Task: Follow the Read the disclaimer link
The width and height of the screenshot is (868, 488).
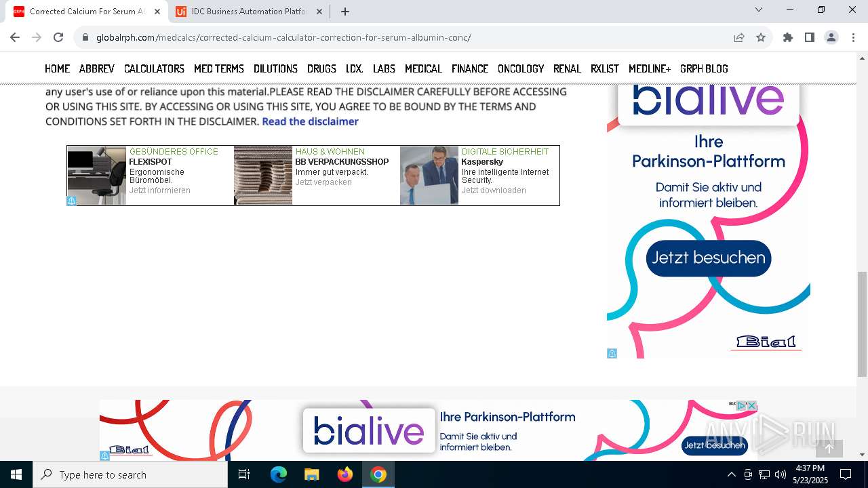Action: coord(310,121)
